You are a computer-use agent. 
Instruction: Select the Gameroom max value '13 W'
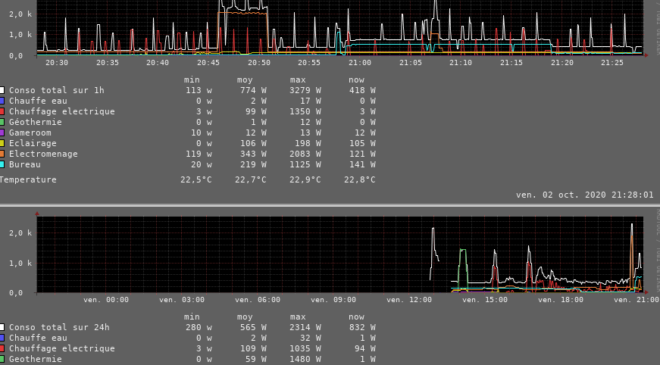[311, 133]
